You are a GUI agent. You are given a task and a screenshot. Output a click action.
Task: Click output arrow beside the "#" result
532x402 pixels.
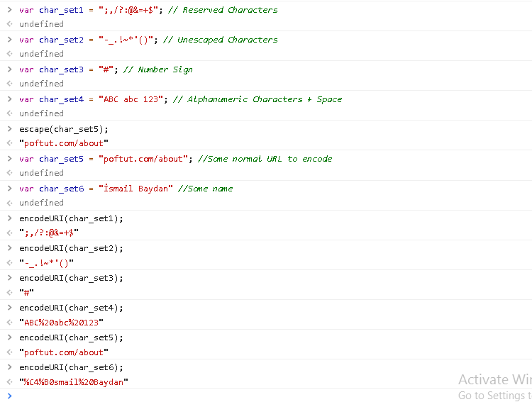9,292
